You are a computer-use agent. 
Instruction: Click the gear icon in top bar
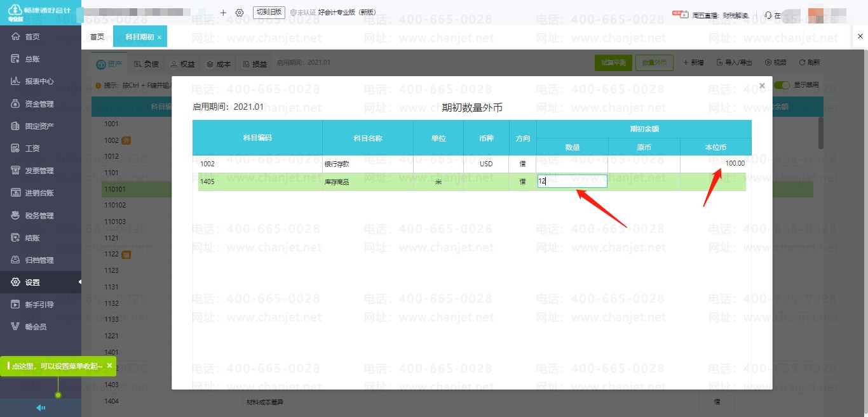(240, 13)
